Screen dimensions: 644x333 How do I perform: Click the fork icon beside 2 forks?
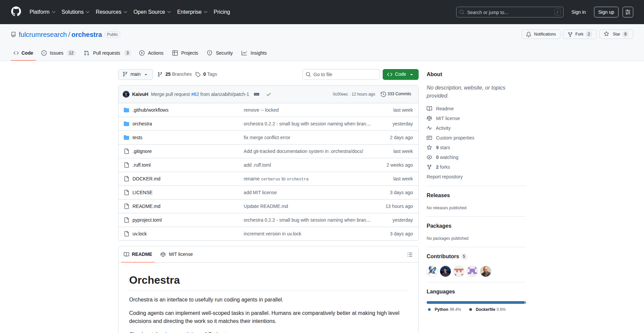429,167
